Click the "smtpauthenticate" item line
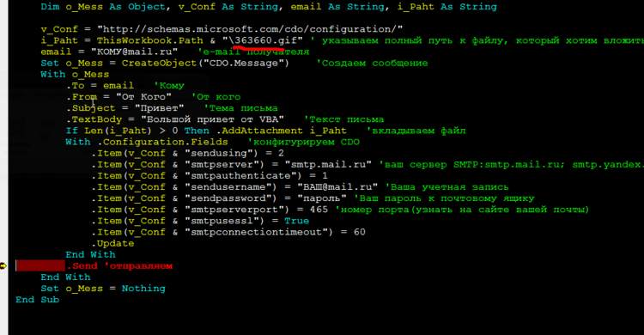644x335 pixels. pos(210,176)
